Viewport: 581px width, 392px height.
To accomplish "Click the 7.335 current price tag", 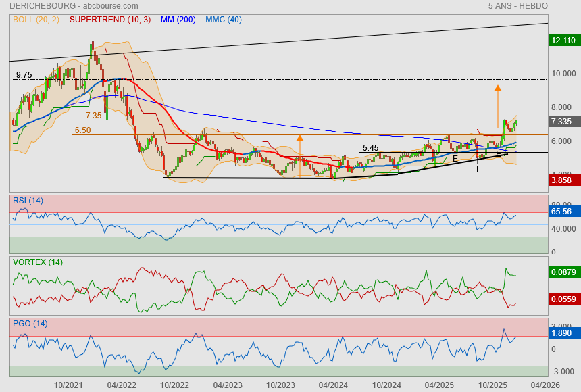I will (563, 122).
